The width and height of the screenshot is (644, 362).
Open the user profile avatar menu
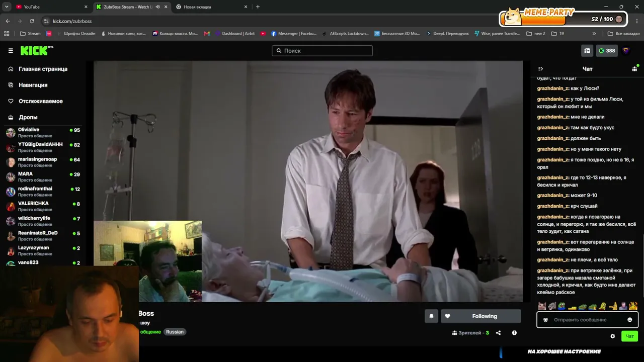[x=626, y=51]
